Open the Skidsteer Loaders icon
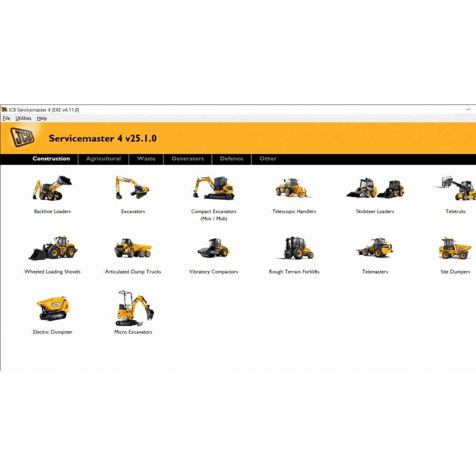The height and width of the screenshot is (476, 476). pyautogui.click(x=375, y=188)
